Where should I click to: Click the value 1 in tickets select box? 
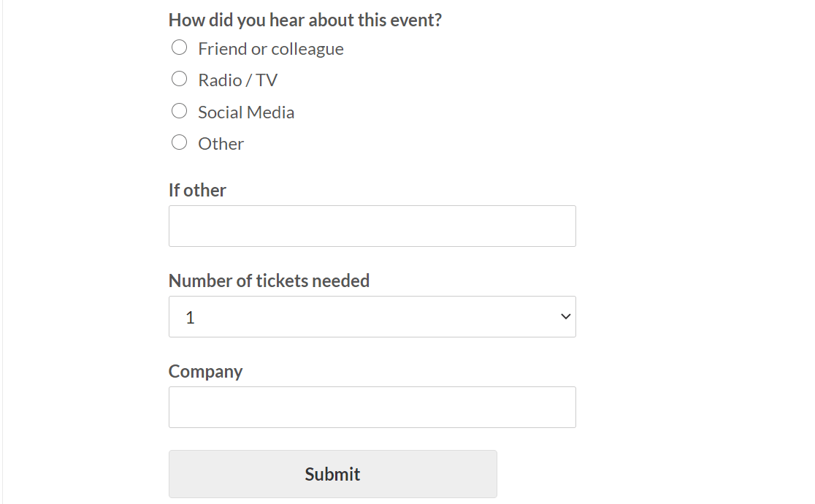(x=191, y=318)
